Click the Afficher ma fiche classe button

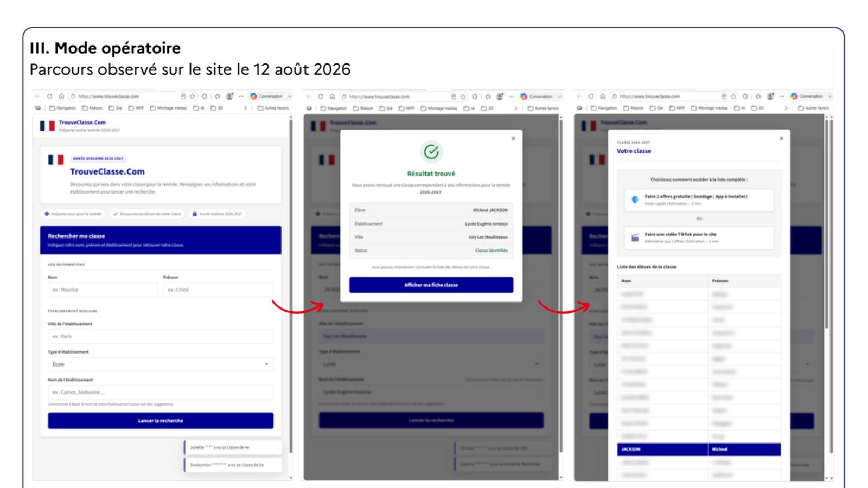[431, 285]
